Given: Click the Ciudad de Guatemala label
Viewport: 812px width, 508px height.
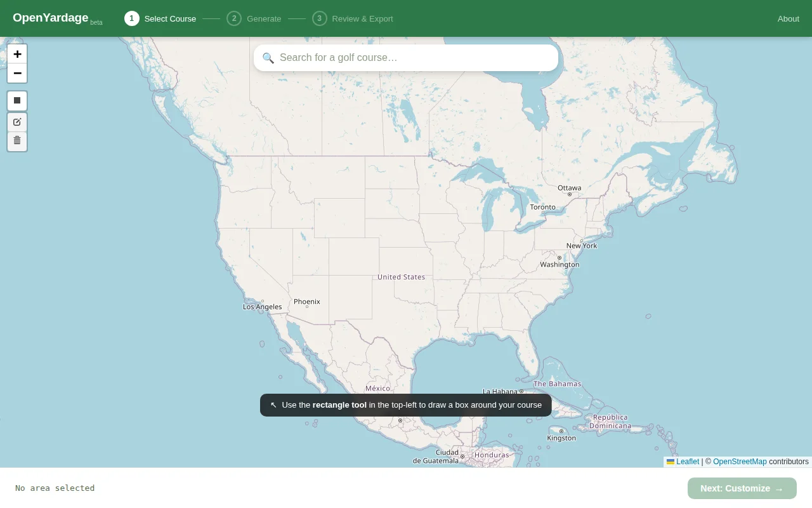Looking at the screenshot, I should coord(436,457).
